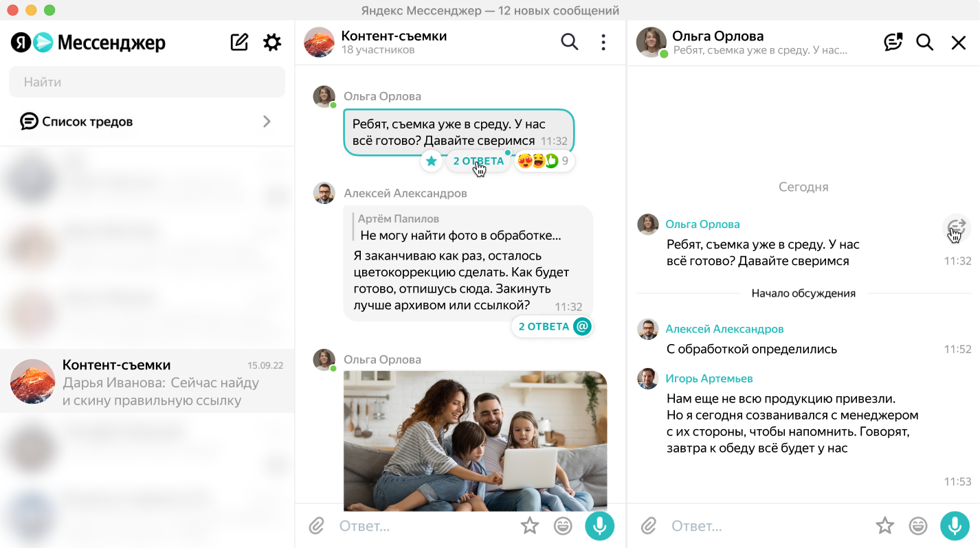Open the family photo sent by Ольга Орлова

475,440
